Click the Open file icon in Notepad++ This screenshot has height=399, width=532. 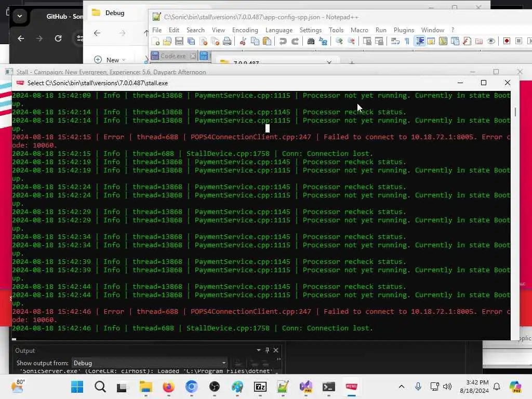click(x=167, y=42)
